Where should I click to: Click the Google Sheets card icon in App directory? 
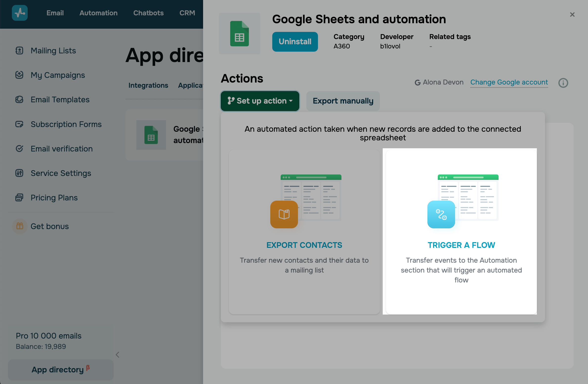[151, 135]
